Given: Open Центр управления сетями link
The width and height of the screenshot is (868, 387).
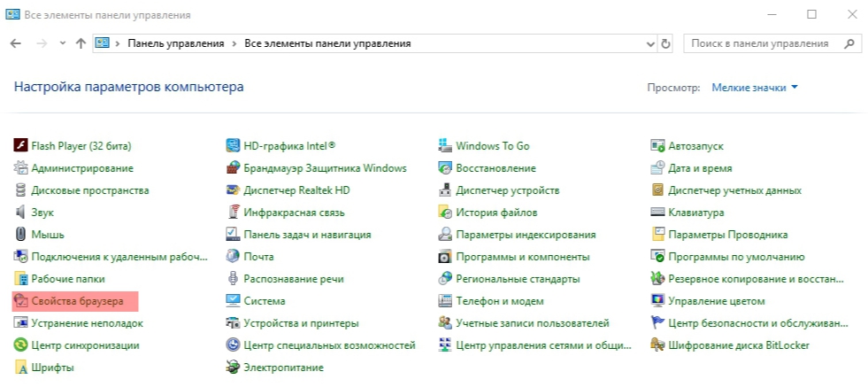Looking at the screenshot, I should pyautogui.click(x=543, y=345).
